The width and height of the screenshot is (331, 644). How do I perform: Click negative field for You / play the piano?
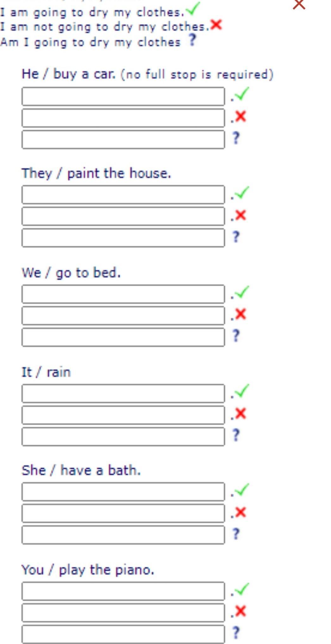(123, 612)
